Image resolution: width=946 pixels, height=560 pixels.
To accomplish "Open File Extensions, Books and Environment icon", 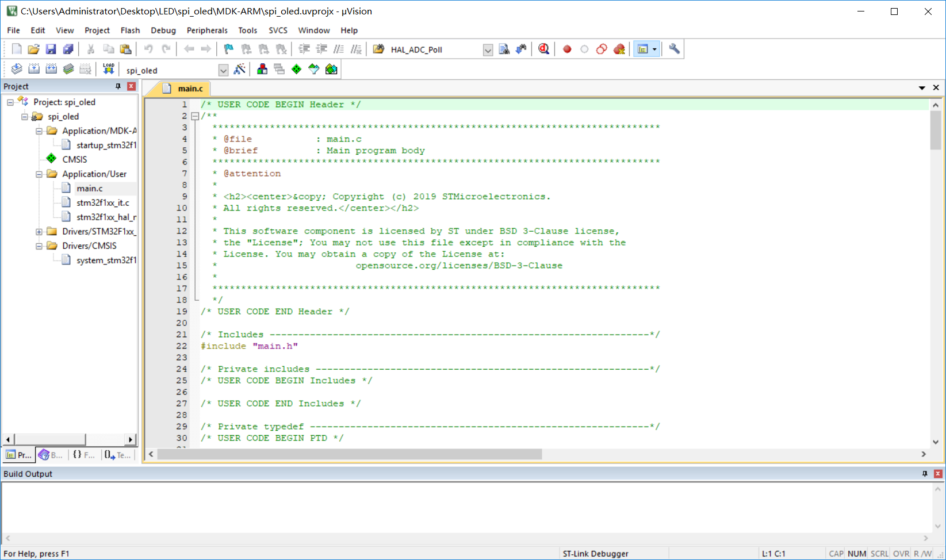I will [262, 70].
